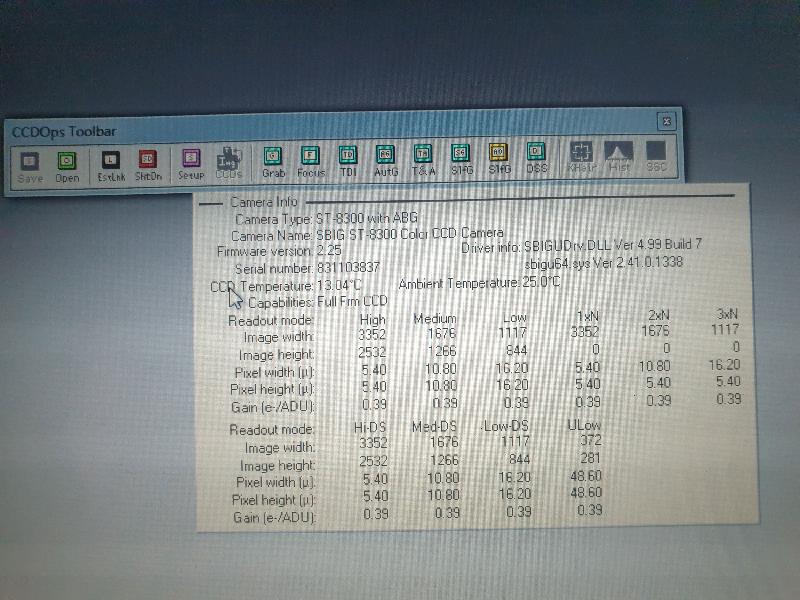Click the 'ULow' readout mode header
This screenshot has height=600, width=800.
pyautogui.click(x=585, y=424)
